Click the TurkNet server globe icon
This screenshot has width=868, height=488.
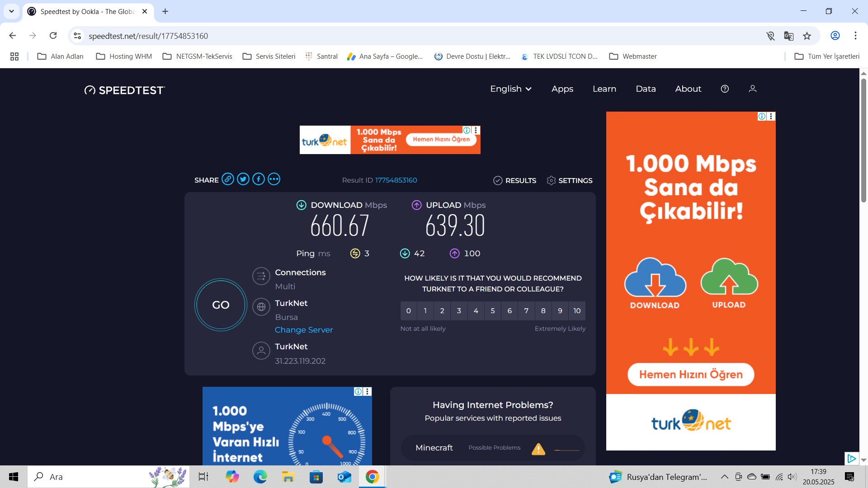(x=261, y=307)
